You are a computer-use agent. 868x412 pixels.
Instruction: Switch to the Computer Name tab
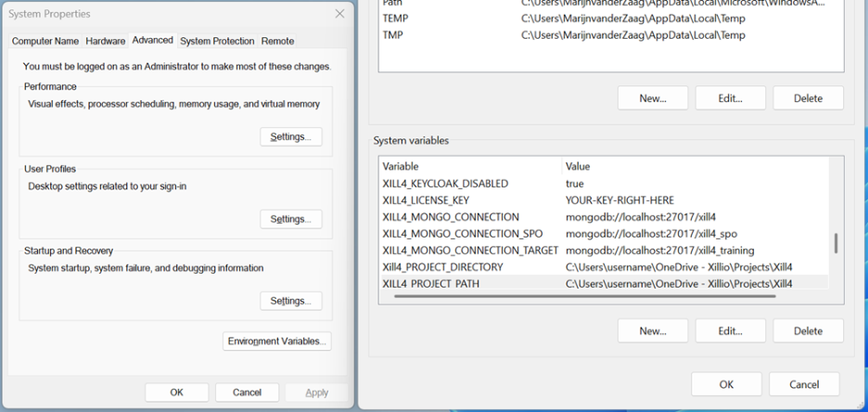(45, 41)
